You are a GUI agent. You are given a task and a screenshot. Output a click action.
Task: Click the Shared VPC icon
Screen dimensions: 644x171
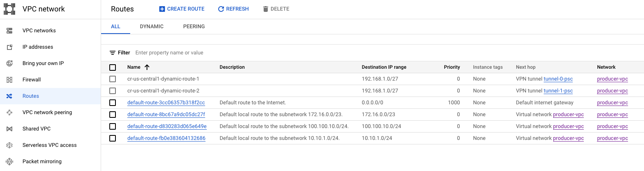click(x=9, y=129)
